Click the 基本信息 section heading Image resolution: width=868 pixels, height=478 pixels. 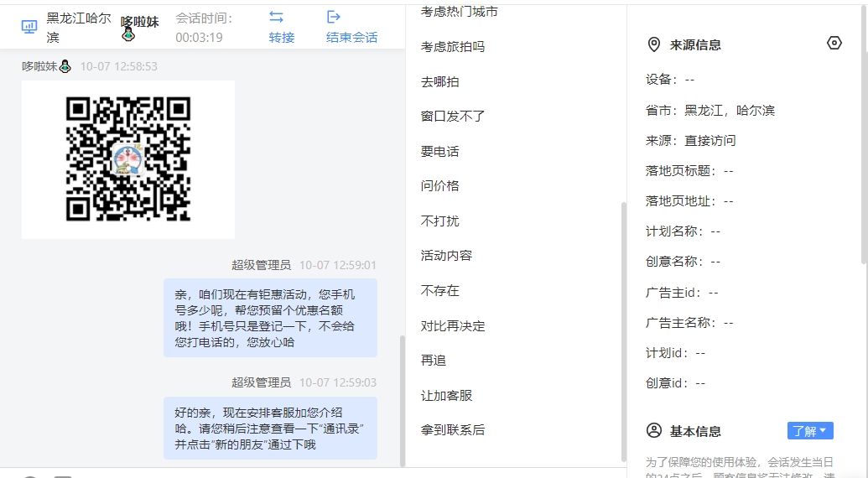[x=695, y=431]
